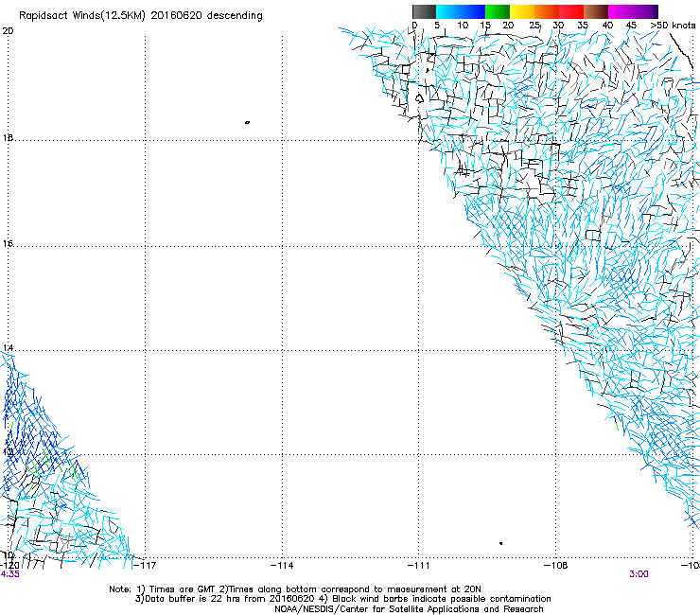Click the "0" colorbar scale label
700x615 pixels.
point(414,26)
